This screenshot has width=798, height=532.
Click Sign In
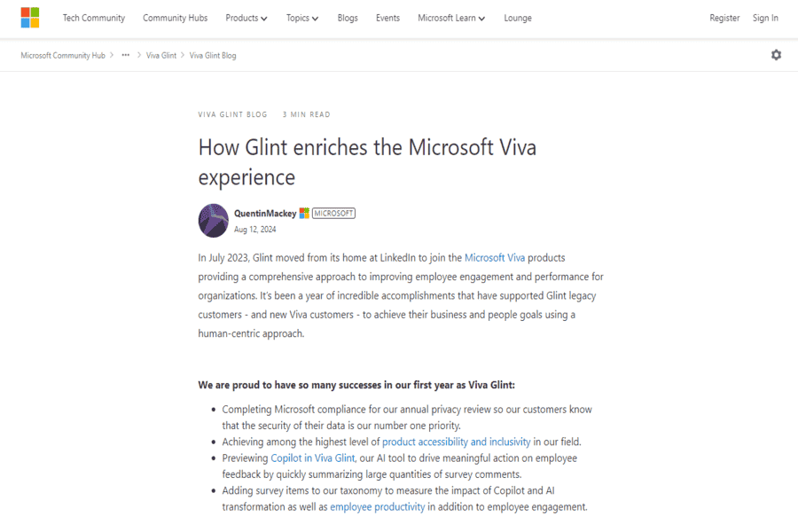tap(765, 19)
